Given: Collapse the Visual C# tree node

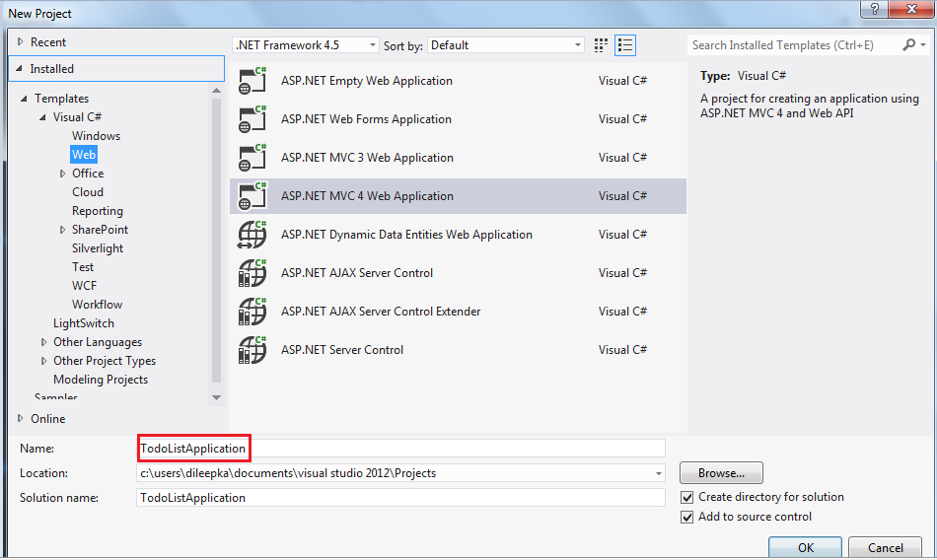Looking at the screenshot, I should (43, 117).
